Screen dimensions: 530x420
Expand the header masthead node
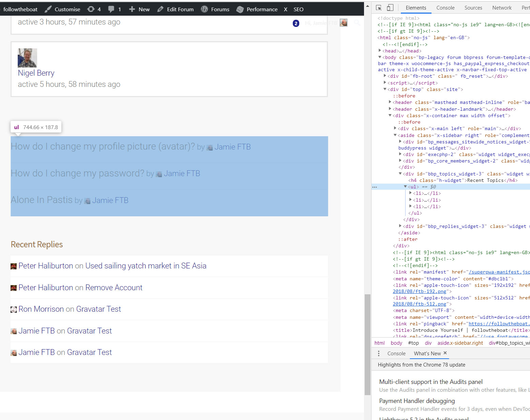point(390,102)
